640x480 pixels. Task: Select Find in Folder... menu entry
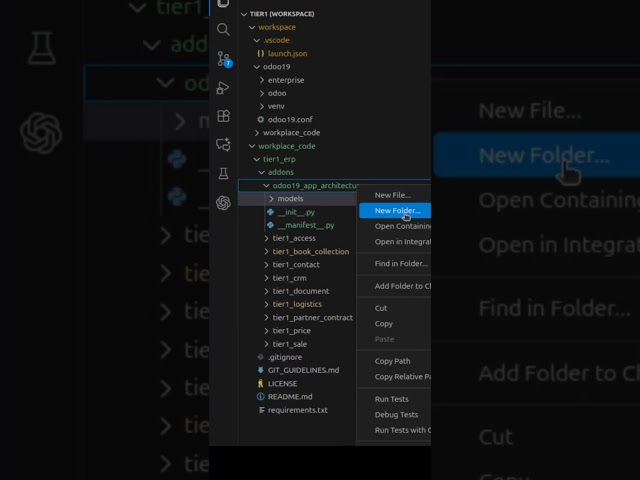click(395, 264)
